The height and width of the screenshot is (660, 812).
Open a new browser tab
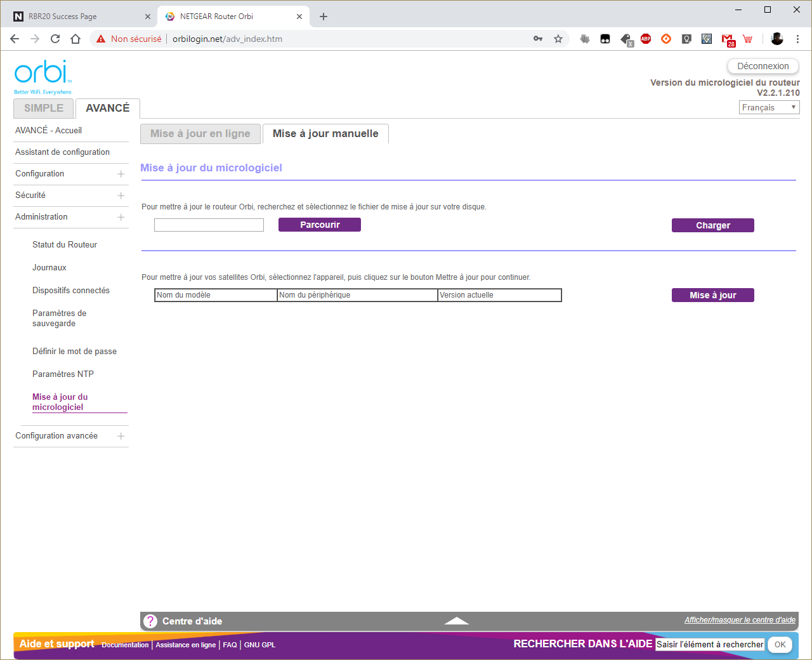(x=324, y=16)
